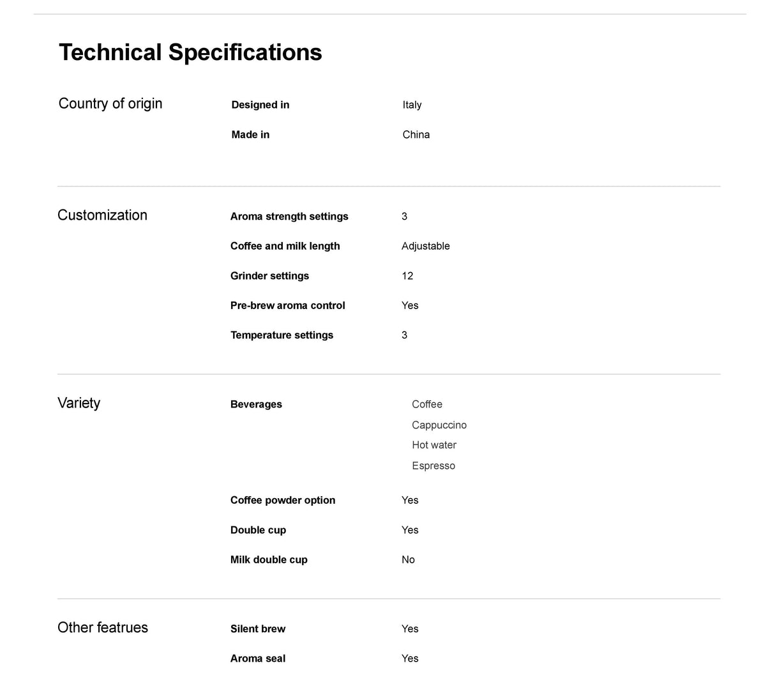Click Hot water in beverages list
Screen dimensions: 775x700
(x=434, y=445)
